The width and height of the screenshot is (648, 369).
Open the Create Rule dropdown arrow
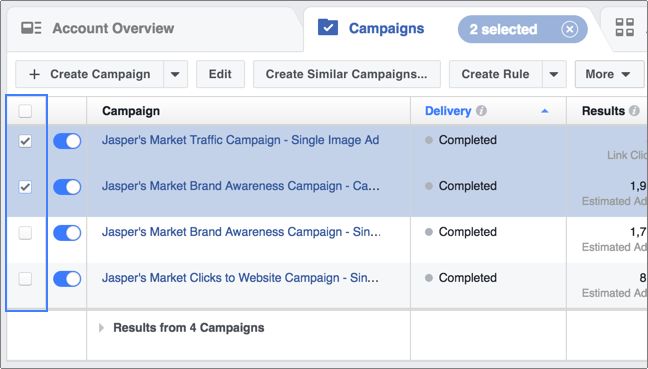pyautogui.click(x=554, y=74)
